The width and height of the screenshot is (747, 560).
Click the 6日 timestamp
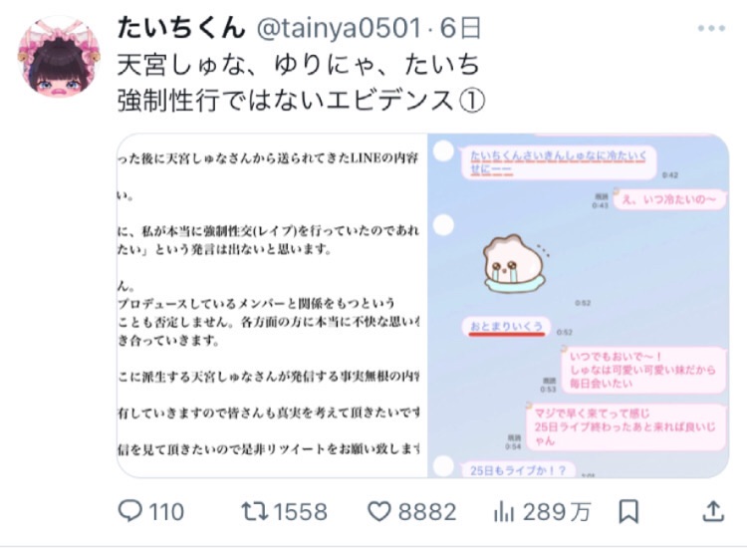pos(460,28)
